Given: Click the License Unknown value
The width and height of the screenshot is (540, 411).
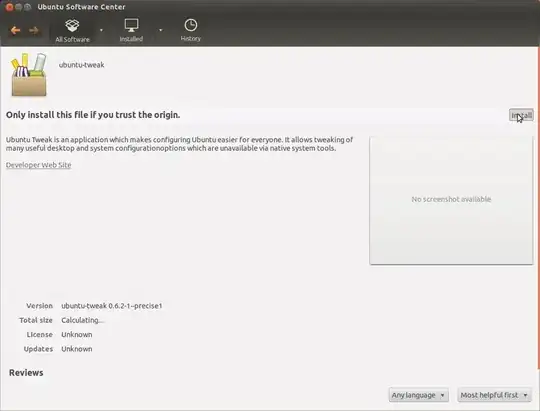Looking at the screenshot, I should coord(76,335).
